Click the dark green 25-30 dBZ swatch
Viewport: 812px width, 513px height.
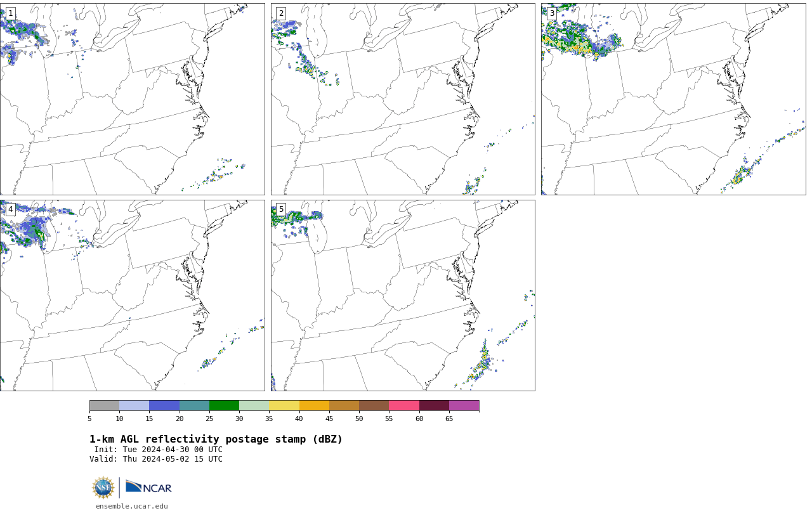coord(224,406)
